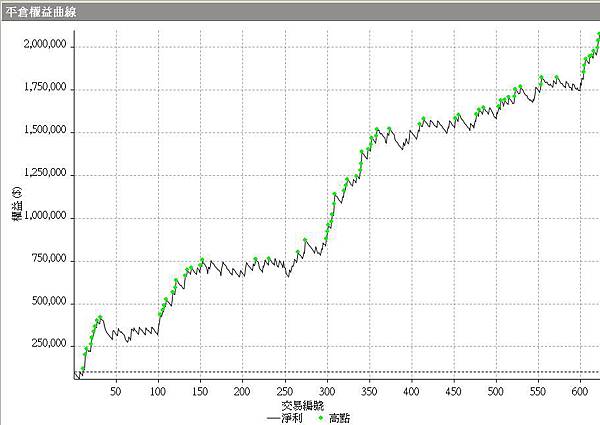Click the 1,250,000 y-axis label
This screenshot has width=600, height=425.
point(45,173)
